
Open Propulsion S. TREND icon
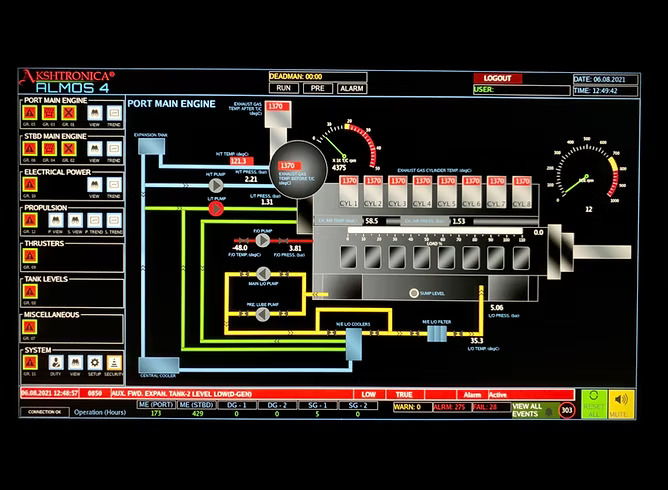tap(114, 220)
